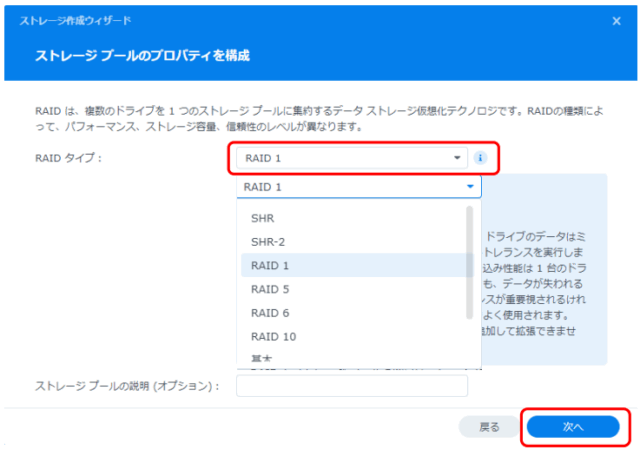Close the storage creation wizard
640x456 pixels.
616,21
